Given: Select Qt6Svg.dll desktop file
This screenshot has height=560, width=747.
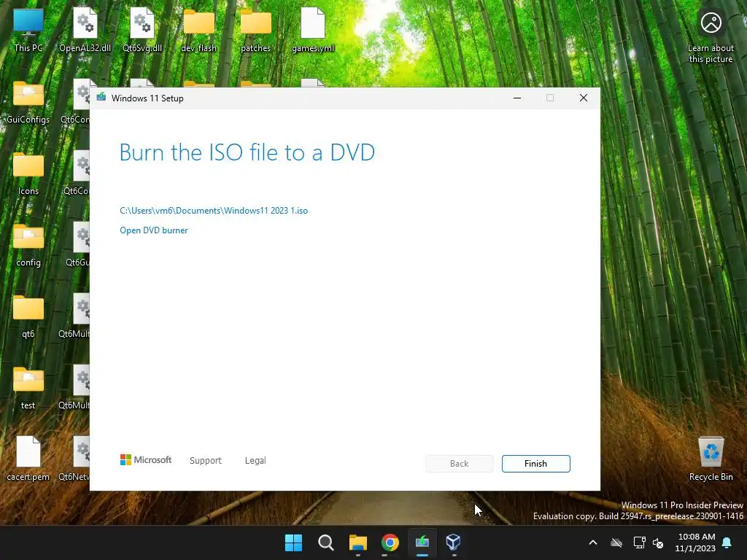Looking at the screenshot, I should pyautogui.click(x=142, y=31).
